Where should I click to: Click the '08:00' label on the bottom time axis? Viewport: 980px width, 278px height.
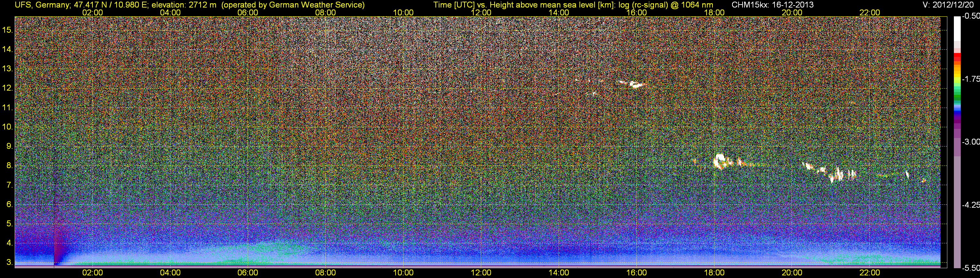(x=326, y=273)
